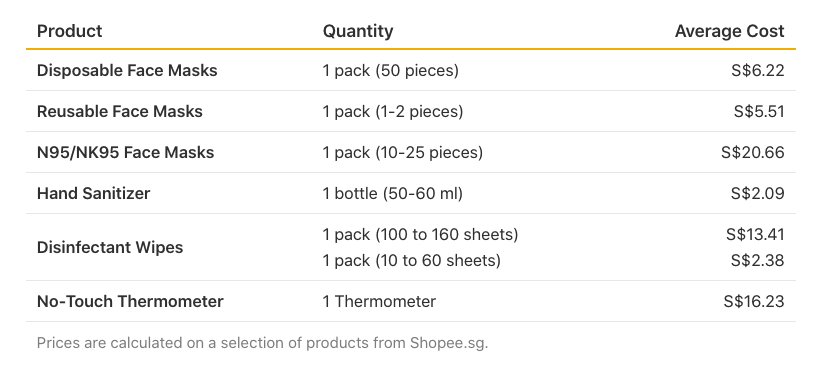The image size is (825, 374).
Task: Click the 1 pack (50 pieces) quantity
Action: pyautogui.click(x=390, y=70)
